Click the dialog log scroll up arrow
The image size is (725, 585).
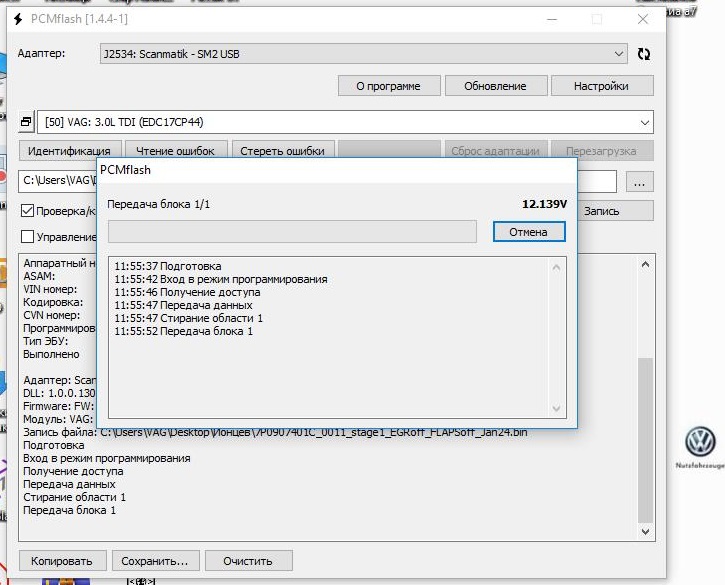click(556, 267)
